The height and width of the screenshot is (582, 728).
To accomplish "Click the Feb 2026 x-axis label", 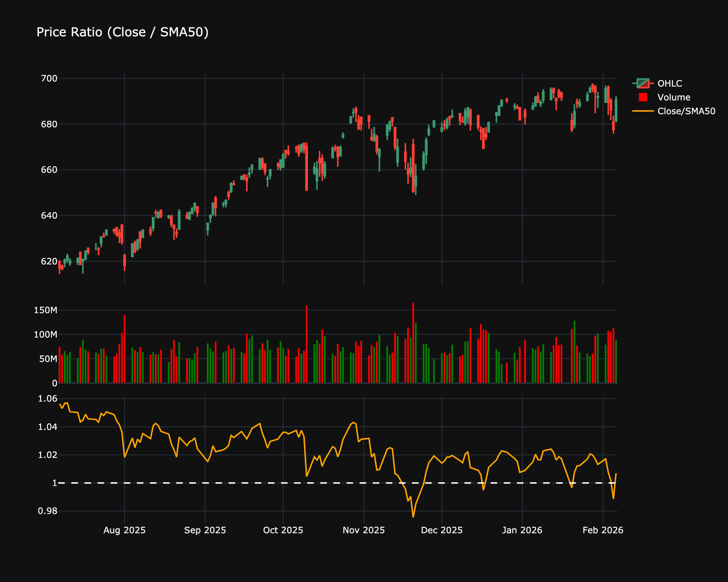I will 603,530.
